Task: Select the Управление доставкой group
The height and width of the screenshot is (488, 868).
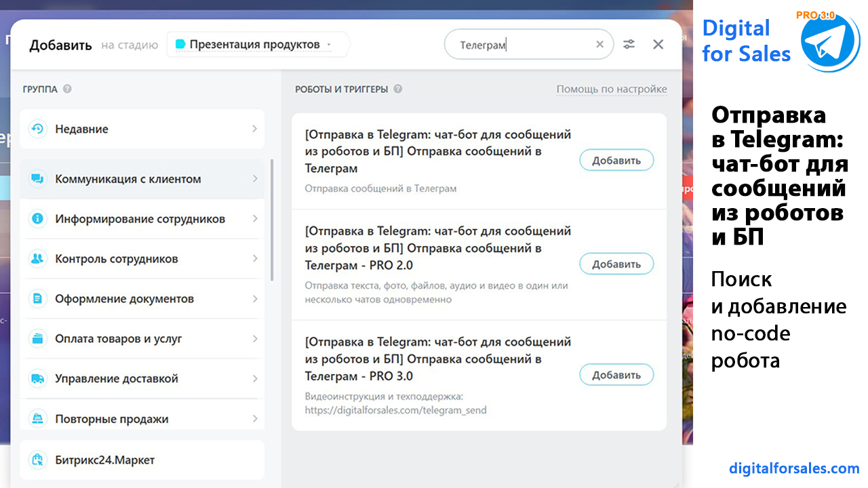Action: (142, 379)
